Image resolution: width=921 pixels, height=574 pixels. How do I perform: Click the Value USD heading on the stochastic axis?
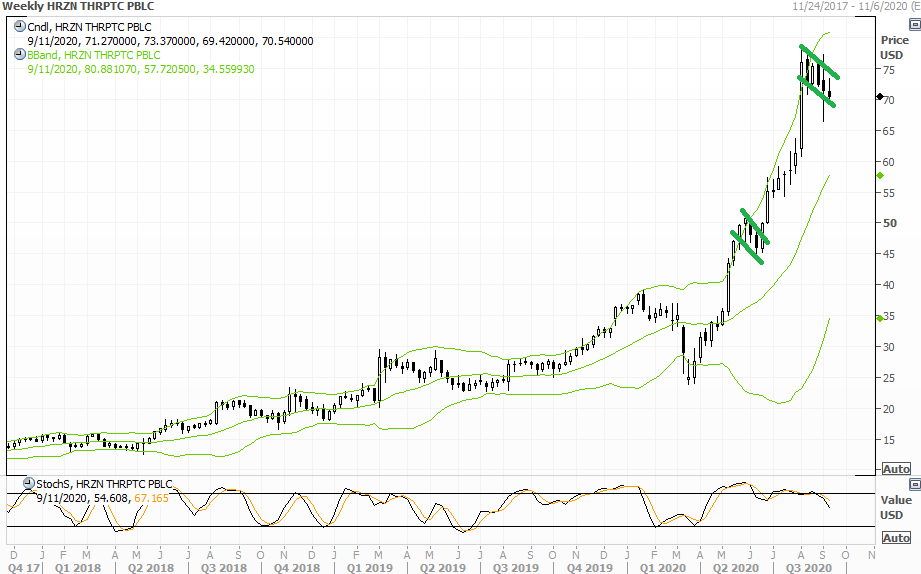[x=895, y=506]
